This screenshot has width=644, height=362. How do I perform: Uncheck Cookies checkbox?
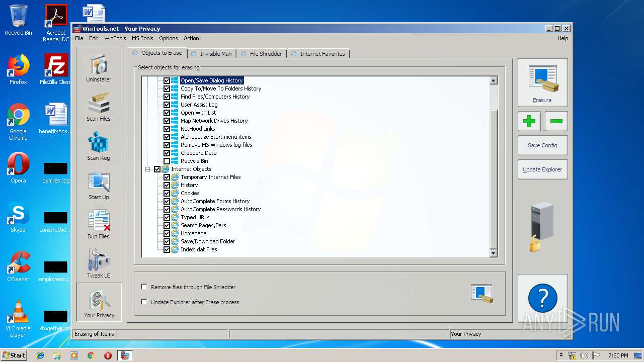(x=167, y=193)
